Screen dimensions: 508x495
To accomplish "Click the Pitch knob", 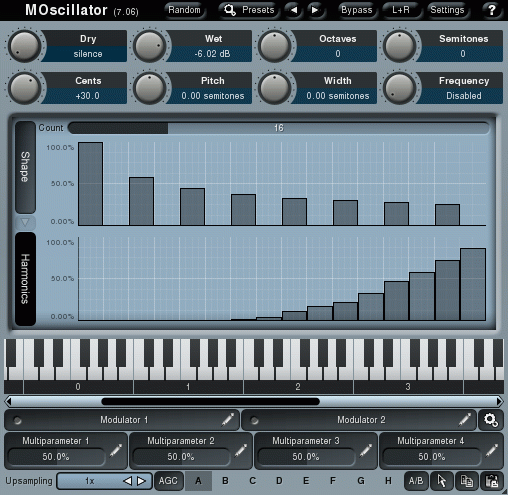I will point(149,88).
